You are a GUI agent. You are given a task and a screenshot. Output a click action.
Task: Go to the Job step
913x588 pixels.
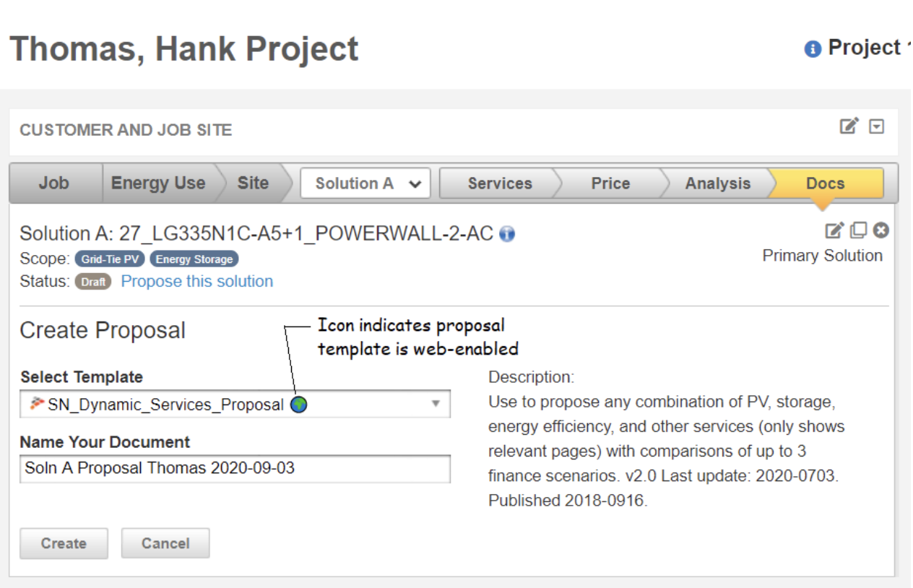[54, 183]
